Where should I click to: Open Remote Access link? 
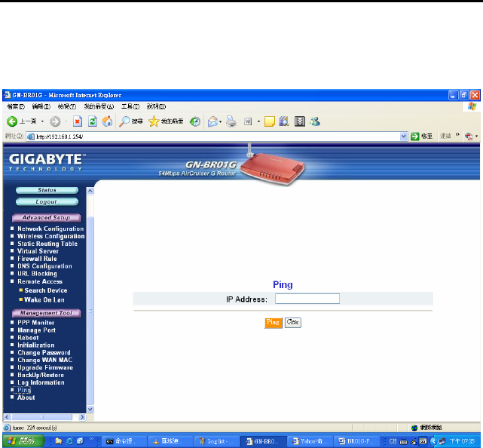40,281
